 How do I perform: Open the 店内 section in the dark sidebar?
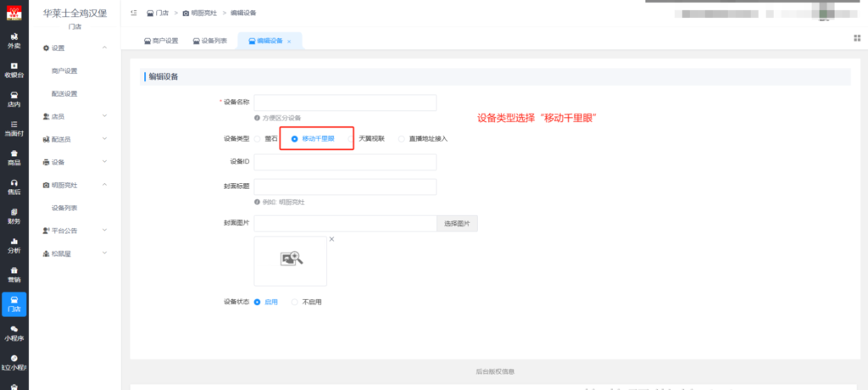pos(14,99)
